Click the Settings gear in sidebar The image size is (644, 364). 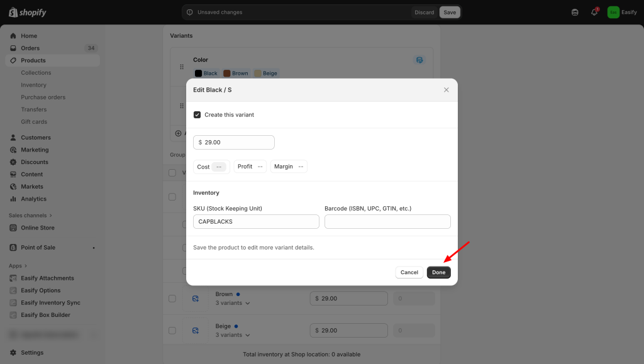[14, 353]
